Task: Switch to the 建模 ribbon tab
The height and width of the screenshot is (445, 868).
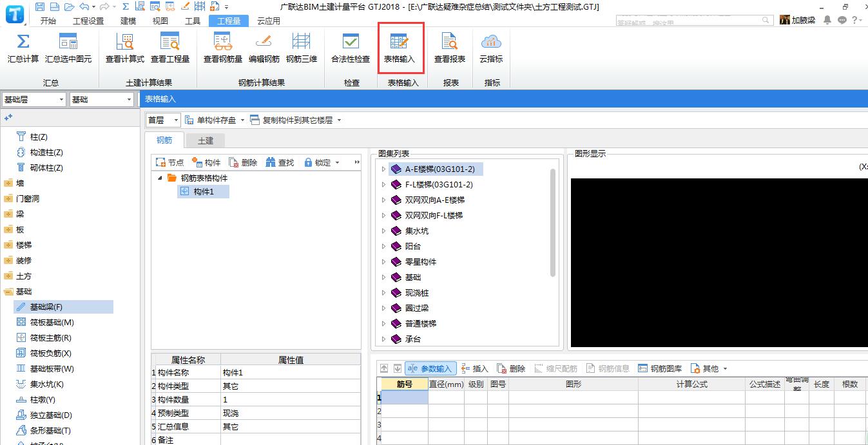Action: [128, 21]
